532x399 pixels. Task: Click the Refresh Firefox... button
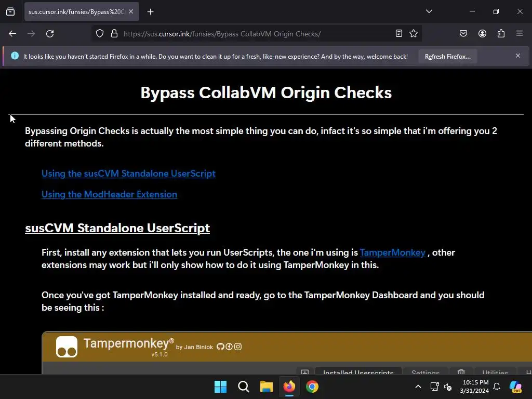pos(447,56)
